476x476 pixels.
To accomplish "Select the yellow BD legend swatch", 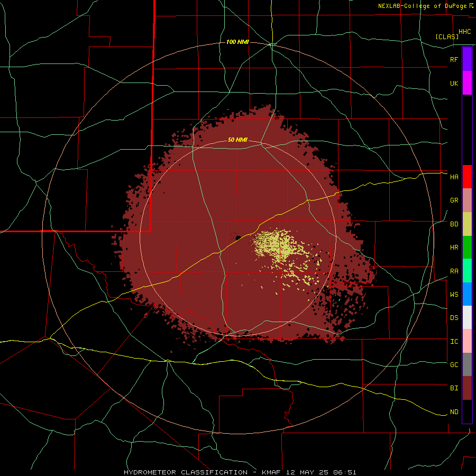I will click(x=467, y=224).
